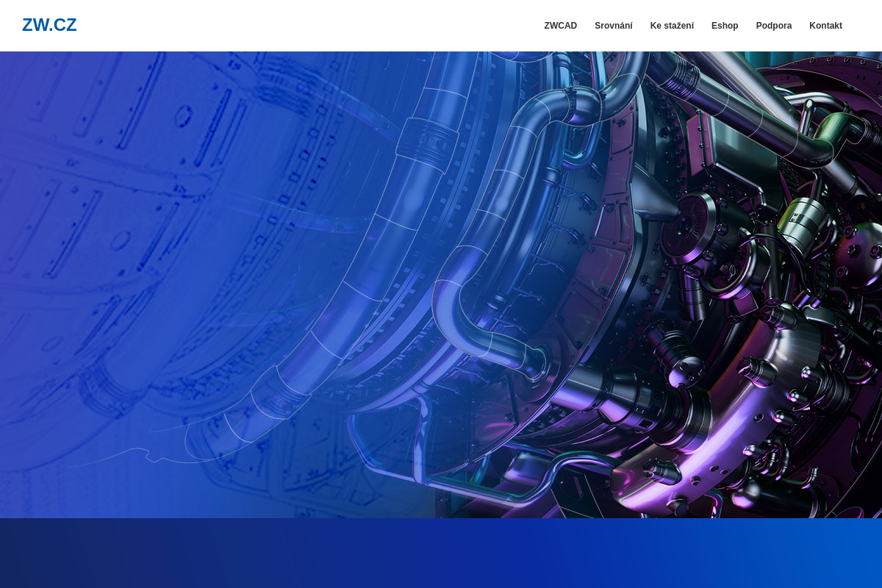The width and height of the screenshot is (882, 588).
Task: Click the empty white header area beside the logo
Action: pyautogui.click(x=294, y=26)
